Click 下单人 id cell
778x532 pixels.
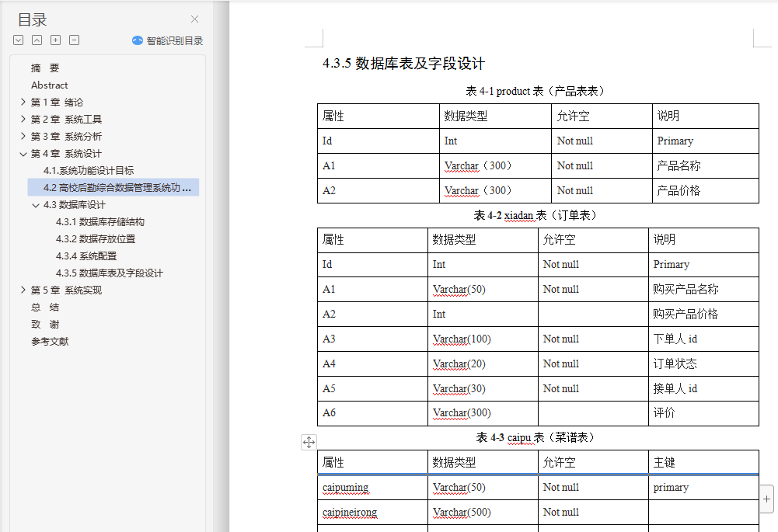tap(703, 339)
